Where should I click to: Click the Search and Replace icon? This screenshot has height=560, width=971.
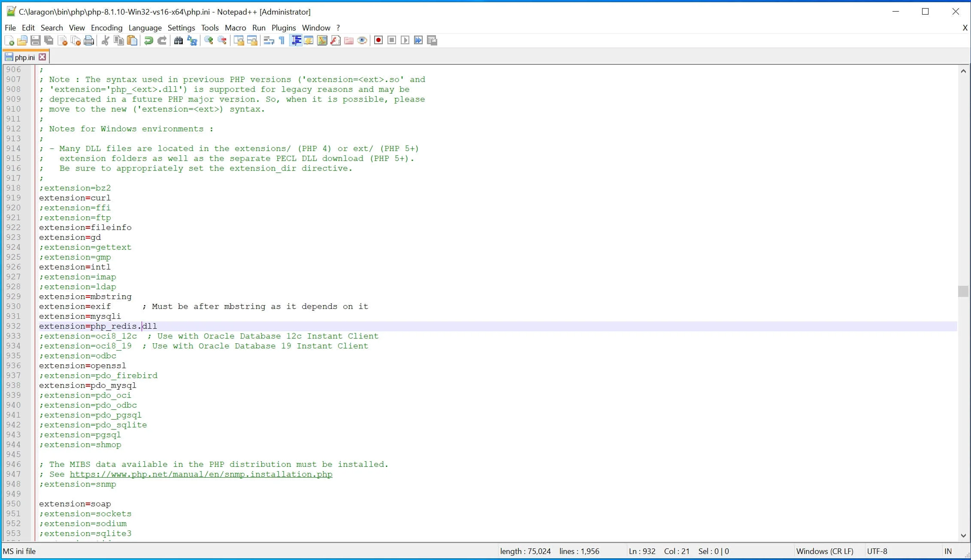pos(192,41)
